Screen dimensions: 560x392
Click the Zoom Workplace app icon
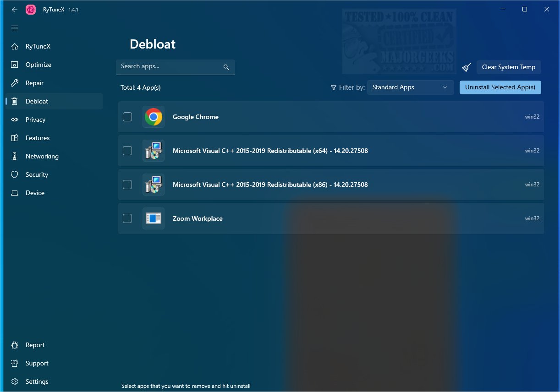(x=154, y=218)
